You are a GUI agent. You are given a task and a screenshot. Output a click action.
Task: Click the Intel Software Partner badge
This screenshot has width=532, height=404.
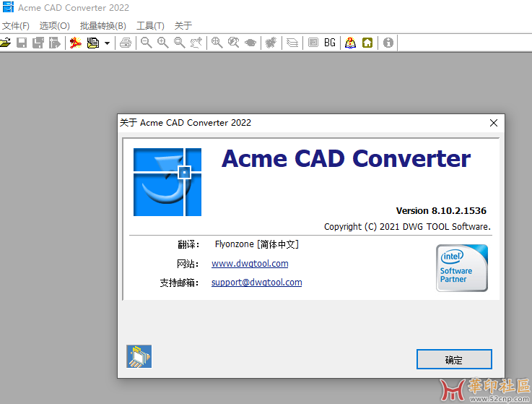click(462, 268)
